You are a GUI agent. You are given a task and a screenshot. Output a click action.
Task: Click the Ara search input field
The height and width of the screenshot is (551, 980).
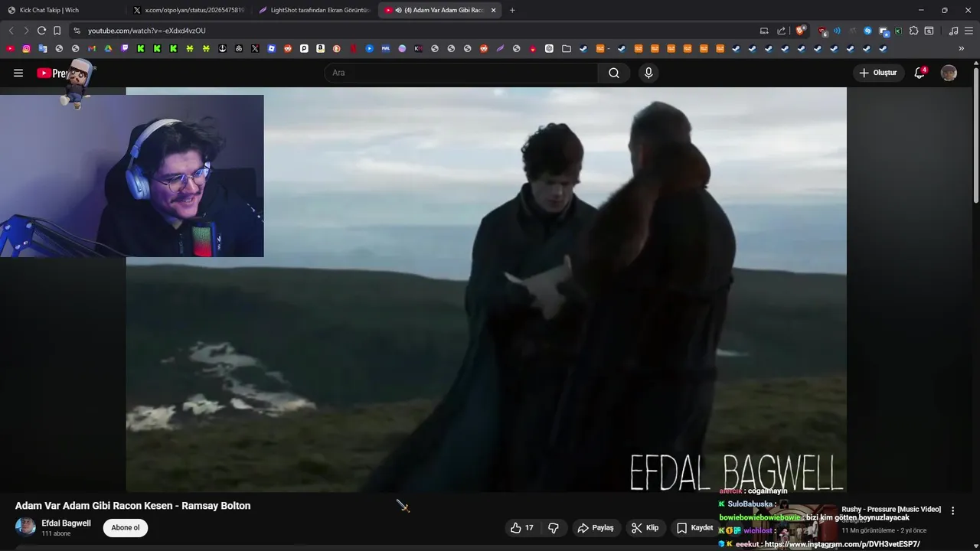(x=462, y=73)
